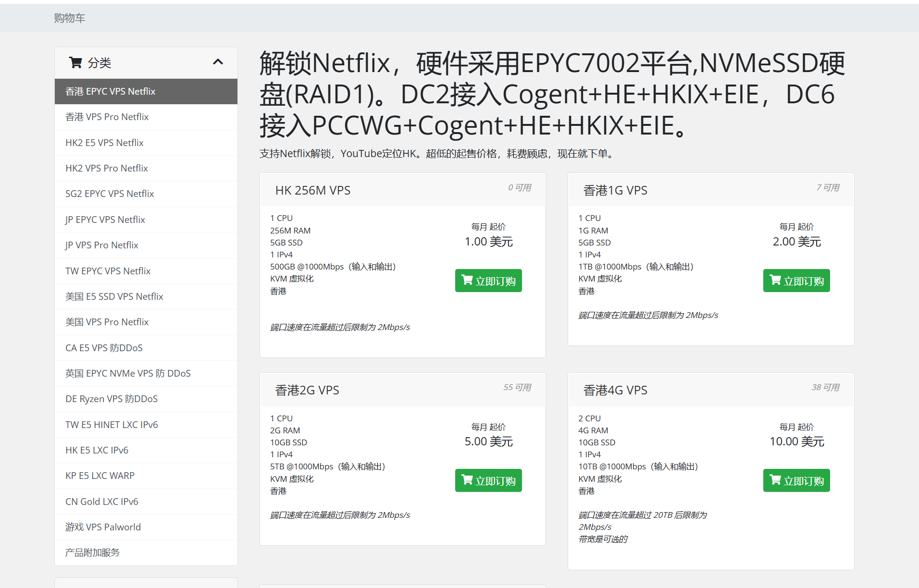Select the CA E5 VPS 防DDoS category
919x588 pixels.
(104, 347)
